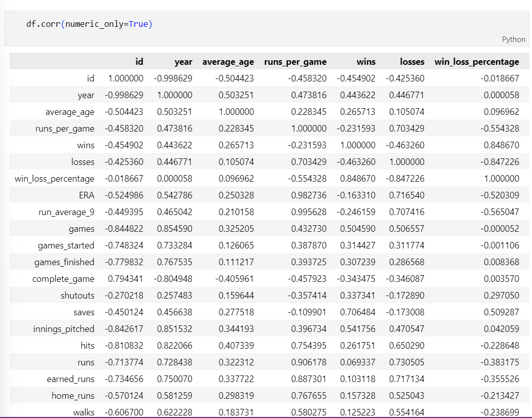Select the 'year' row label

point(86,95)
